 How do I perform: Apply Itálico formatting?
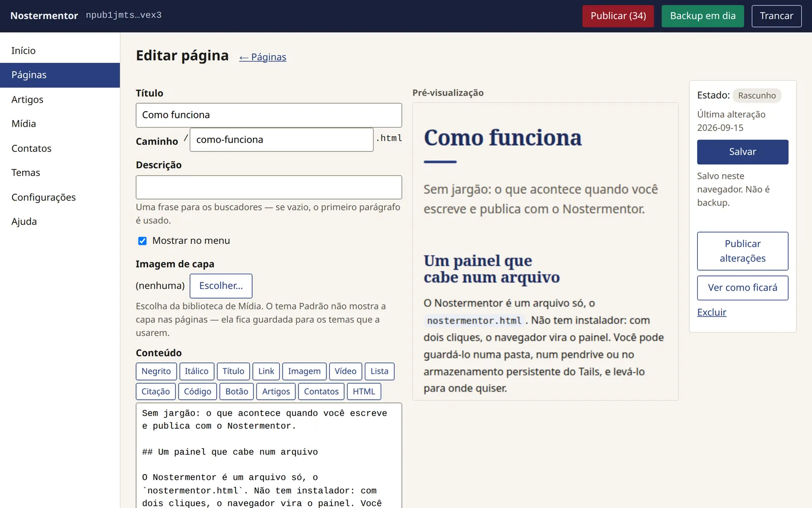pyautogui.click(x=196, y=371)
